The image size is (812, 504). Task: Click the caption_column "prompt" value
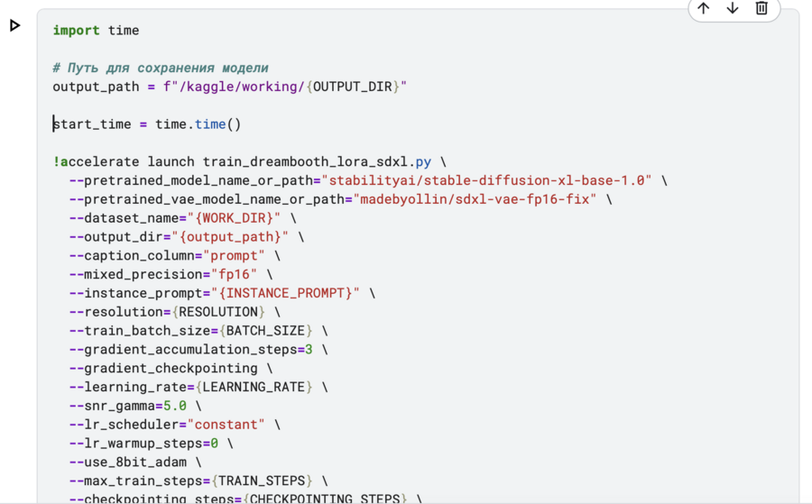[x=234, y=256]
